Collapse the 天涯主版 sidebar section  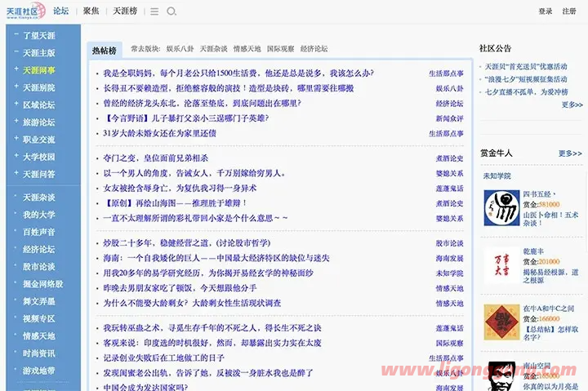pos(16,51)
